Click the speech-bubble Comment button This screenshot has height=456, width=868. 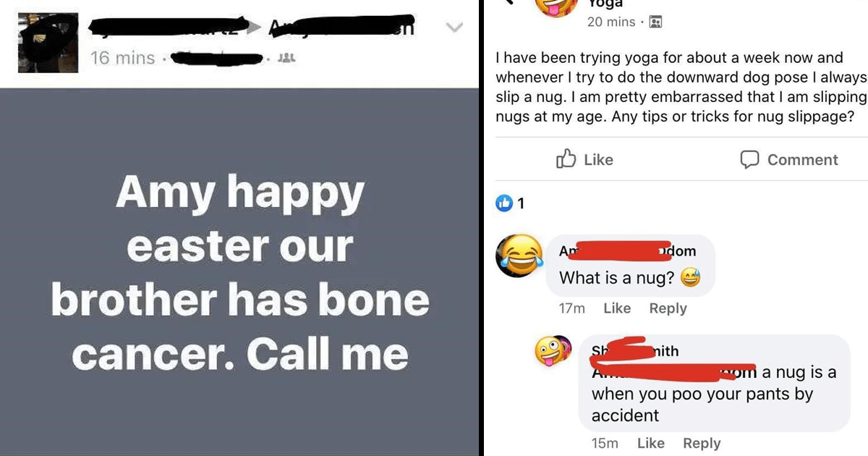coord(789,159)
